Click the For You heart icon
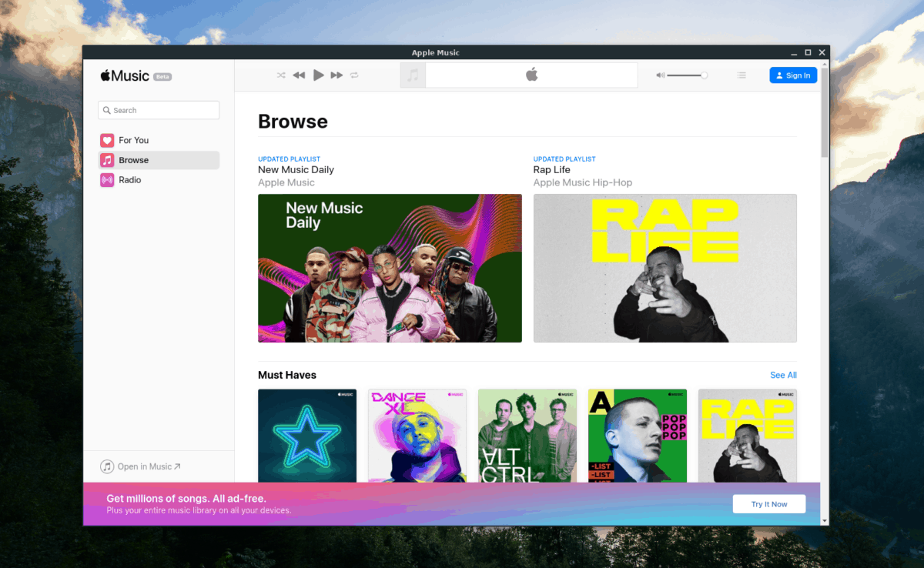924x568 pixels. point(107,140)
